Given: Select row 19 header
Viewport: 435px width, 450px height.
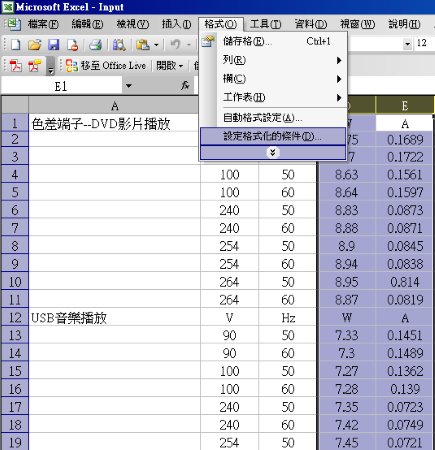Looking at the screenshot, I should point(15,442).
